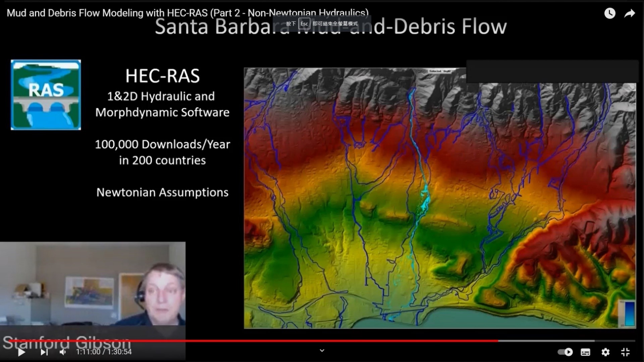Play the video
Image resolution: width=644 pixels, height=362 pixels.
[21, 352]
